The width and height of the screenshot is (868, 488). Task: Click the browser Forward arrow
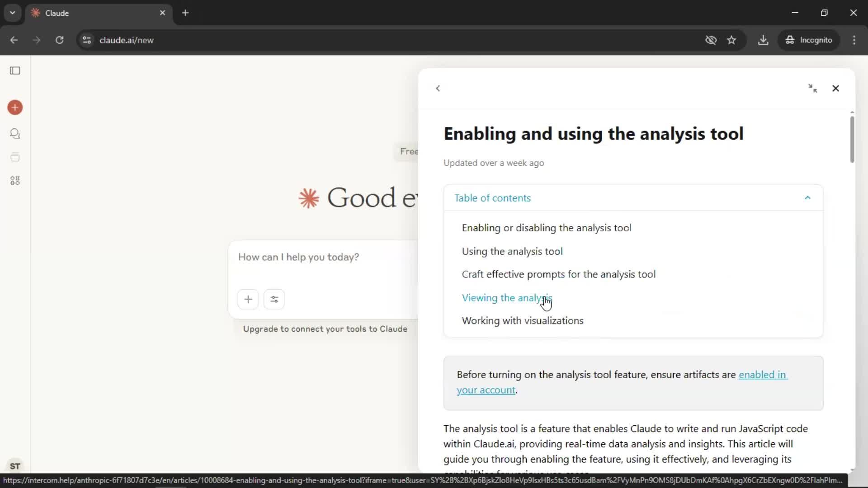(x=36, y=40)
